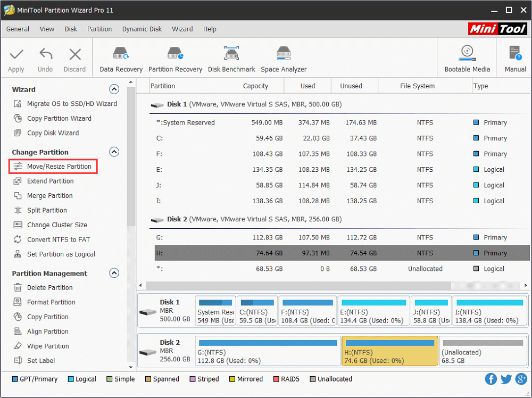Open the Wizard menu
The width and height of the screenshot is (532, 398).
click(x=182, y=29)
